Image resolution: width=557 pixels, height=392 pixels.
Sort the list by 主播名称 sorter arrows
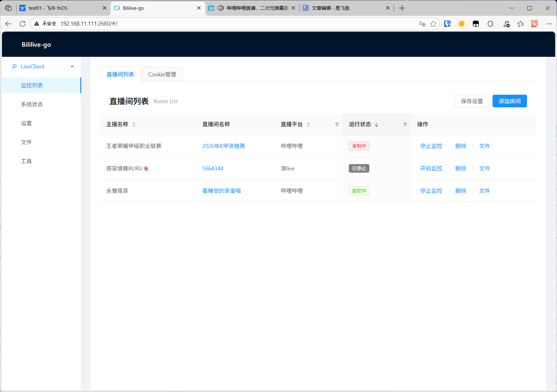point(134,124)
